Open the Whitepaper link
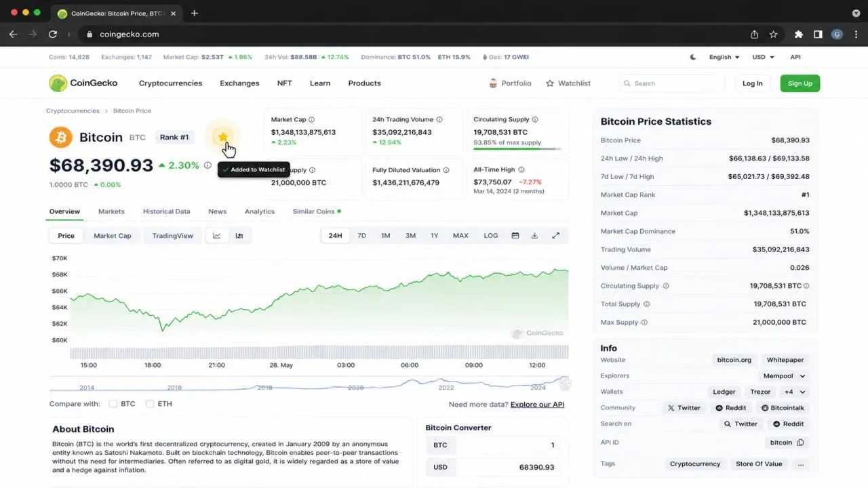Viewport: 868px width, 488px height. [x=785, y=360]
